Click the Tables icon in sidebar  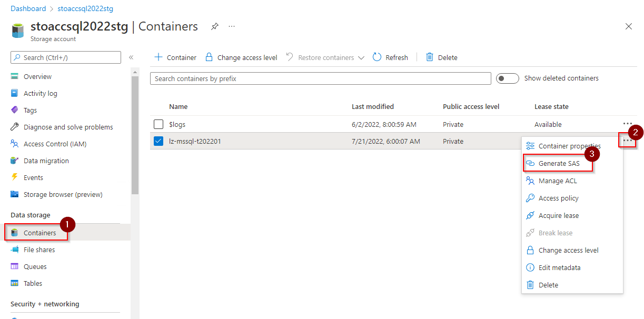15,284
